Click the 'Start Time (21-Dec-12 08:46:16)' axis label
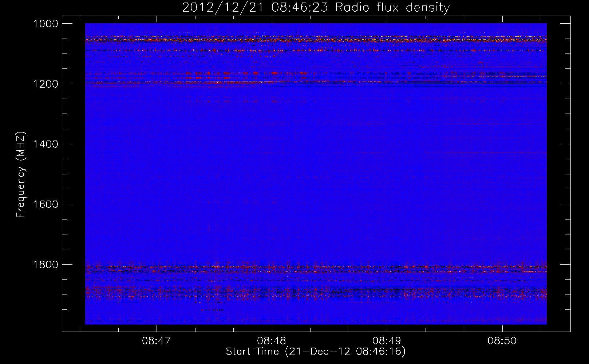 316,352
